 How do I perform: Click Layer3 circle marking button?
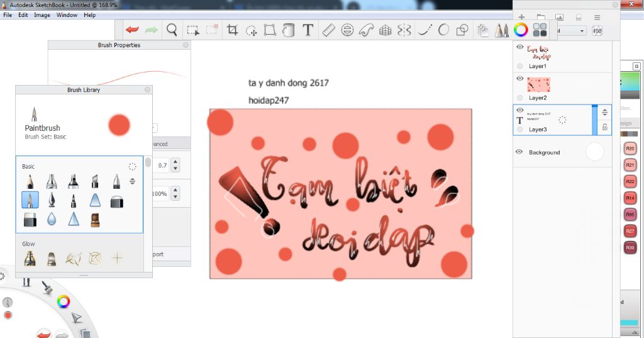click(x=520, y=130)
